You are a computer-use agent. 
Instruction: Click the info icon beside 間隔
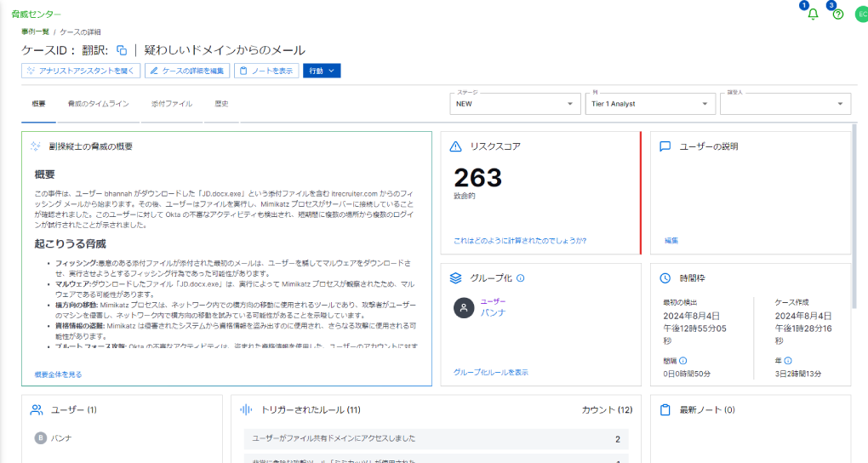point(683,361)
